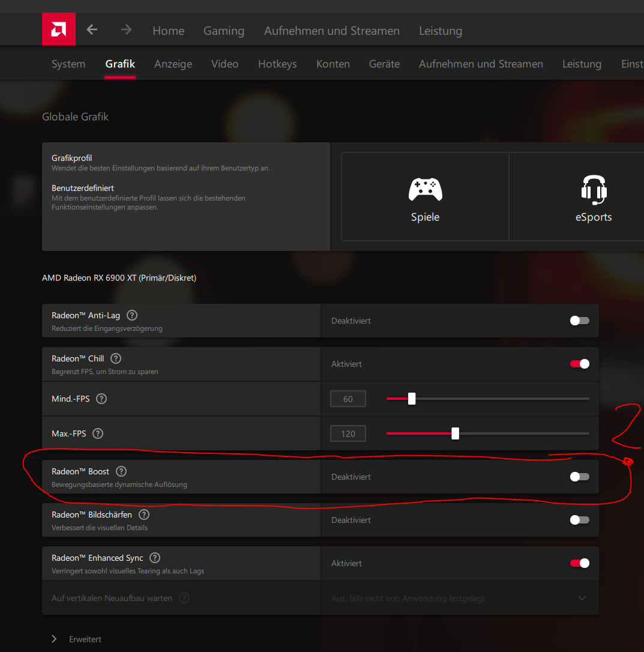The width and height of the screenshot is (644, 652).
Task: Open top Aufnehmen und Streamen menu
Action: tap(332, 31)
